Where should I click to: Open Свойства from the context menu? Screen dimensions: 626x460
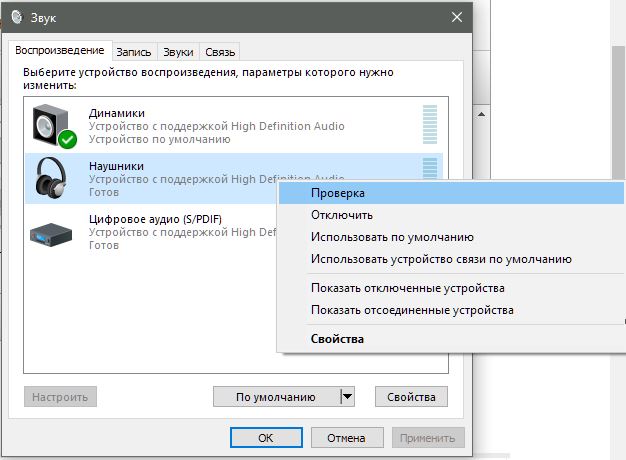tap(337, 339)
